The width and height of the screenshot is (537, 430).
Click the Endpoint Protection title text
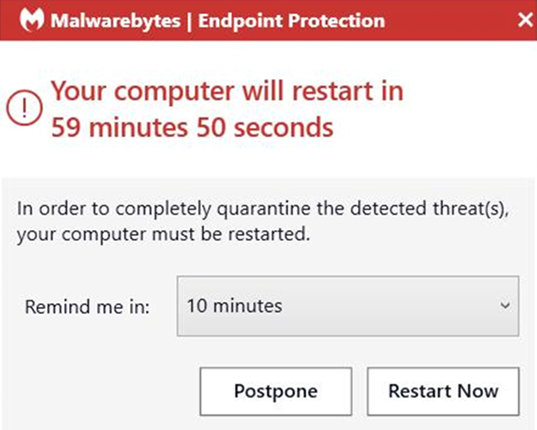point(291,21)
